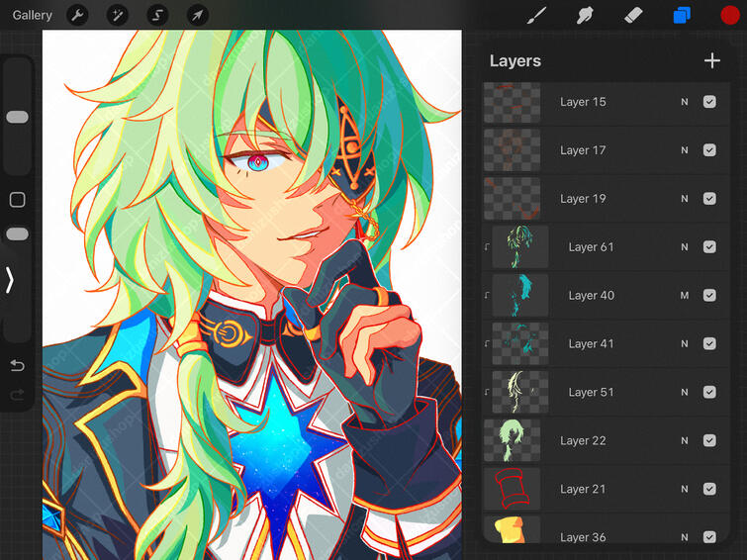Click the undo arrow in sidebar
747x560 pixels.
point(17,366)
